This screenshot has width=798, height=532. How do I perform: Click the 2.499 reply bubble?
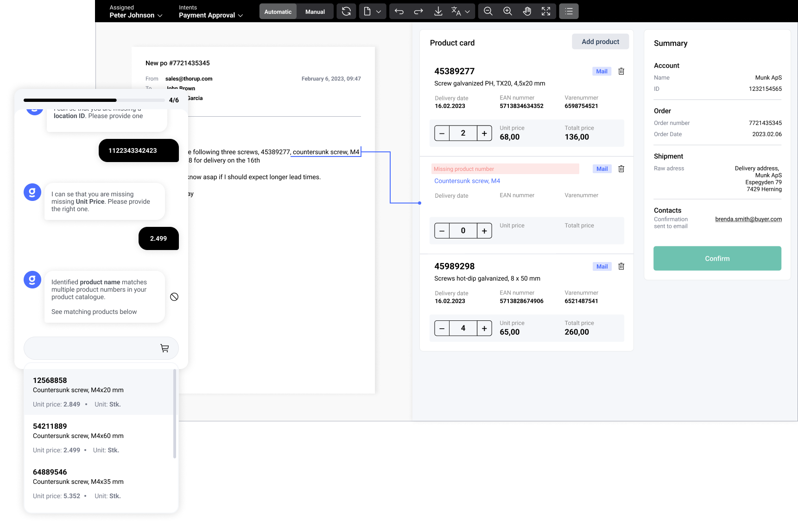(158, 238)
